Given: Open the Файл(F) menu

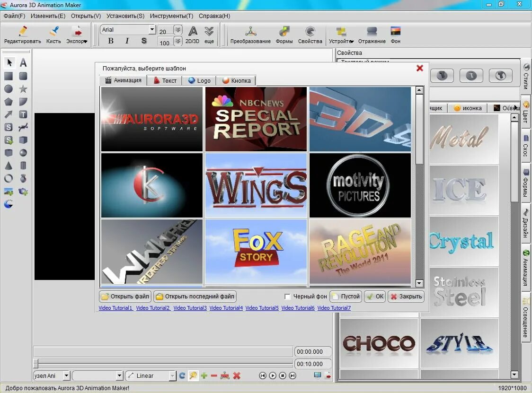Looking at the screenshot, I should [14, 16].
